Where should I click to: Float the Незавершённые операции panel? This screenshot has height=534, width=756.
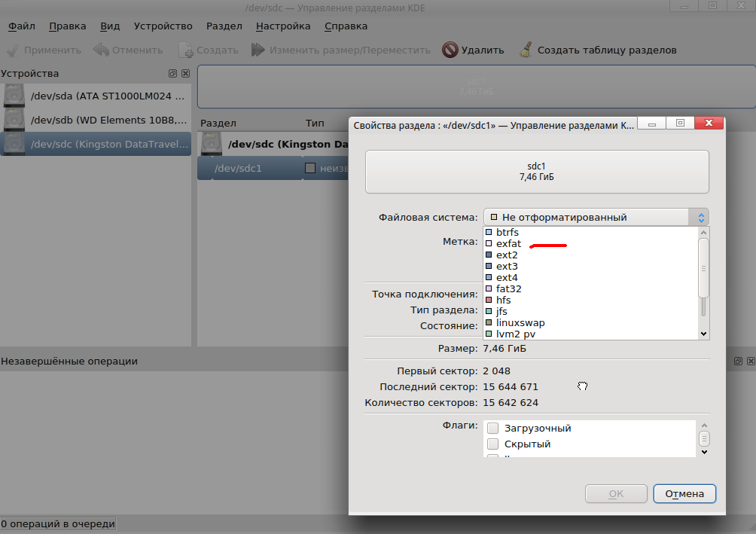738,361
